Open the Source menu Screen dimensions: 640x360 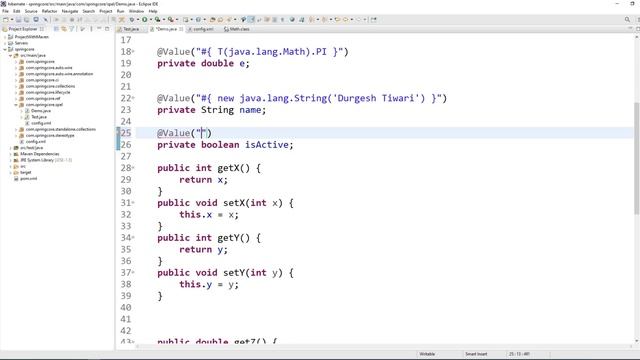pyautogui.click(x=31, y=11)
